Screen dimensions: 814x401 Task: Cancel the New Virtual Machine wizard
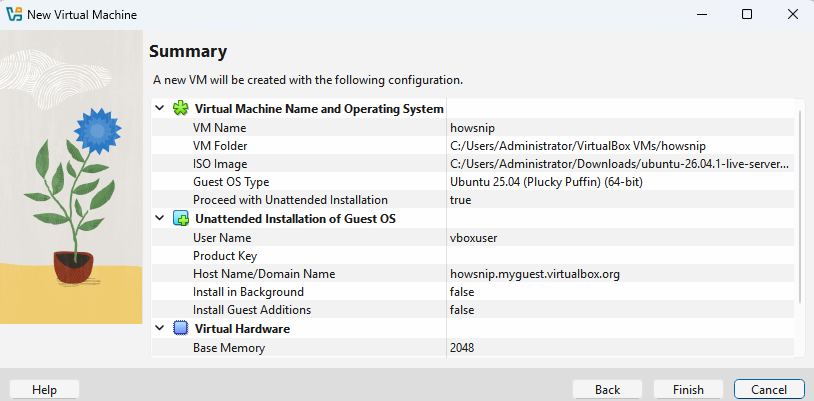[769, 389]
